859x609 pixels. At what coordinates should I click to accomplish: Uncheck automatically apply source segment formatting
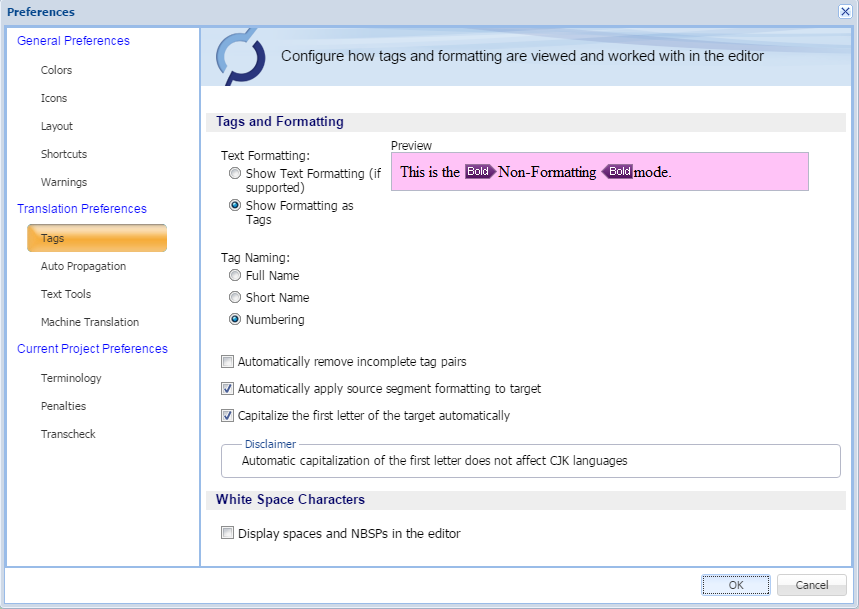coord(227,388)
